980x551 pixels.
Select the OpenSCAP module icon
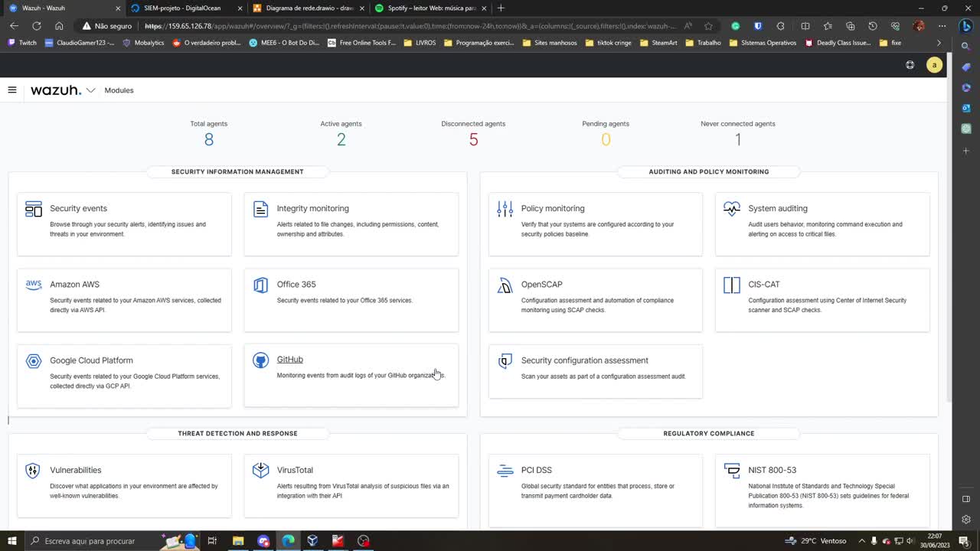pyautogui.click(x=505, y=285)
